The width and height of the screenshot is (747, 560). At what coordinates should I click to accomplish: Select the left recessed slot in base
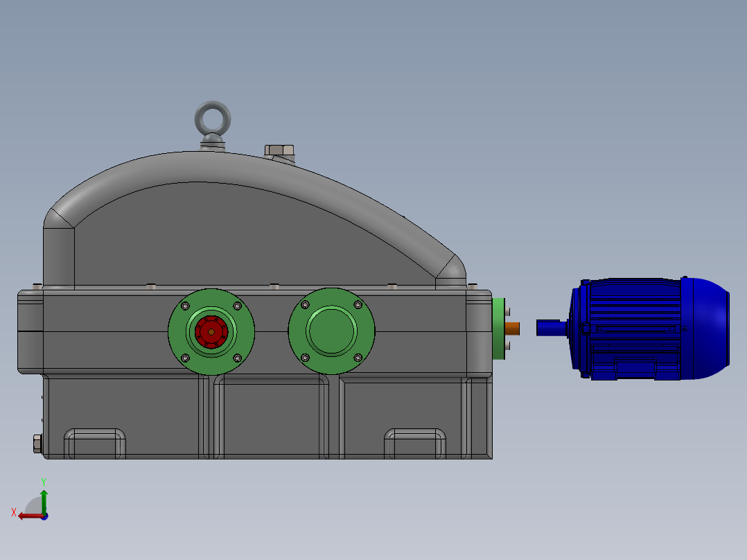click(x=95, y=444)
